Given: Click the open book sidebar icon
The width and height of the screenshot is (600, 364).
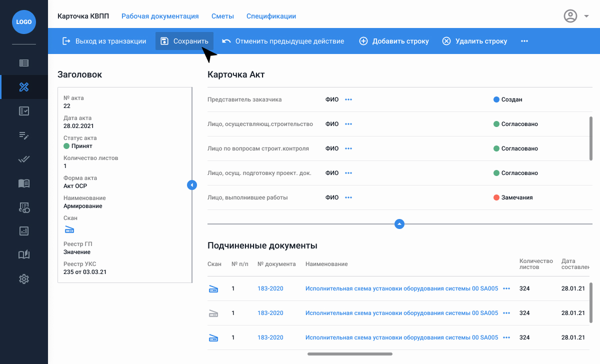Looking at the screenshot, I should 24,183.
